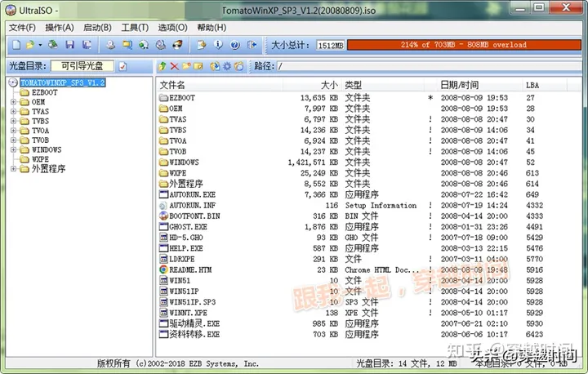The image size is (588, 374).
Task: Click the New file toolbar icon
Action: tap(16, 45)
